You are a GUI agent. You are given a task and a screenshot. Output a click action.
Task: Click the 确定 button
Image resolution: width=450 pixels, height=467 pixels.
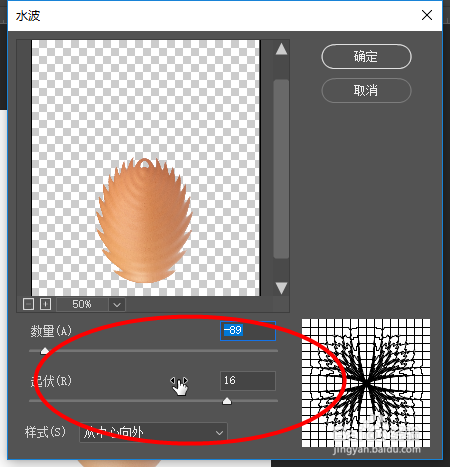pyautogui.click(x=366, y=57)
